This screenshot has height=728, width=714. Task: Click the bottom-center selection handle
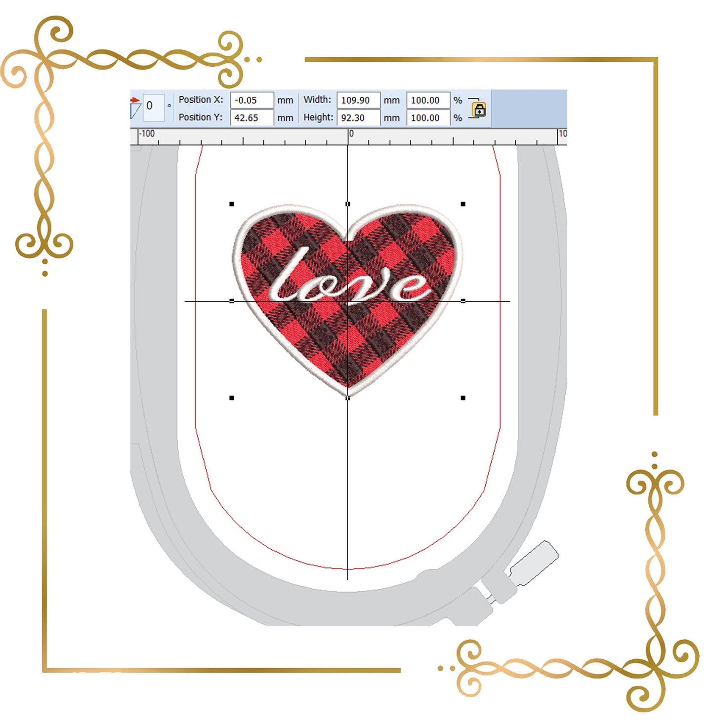(348, 398)
